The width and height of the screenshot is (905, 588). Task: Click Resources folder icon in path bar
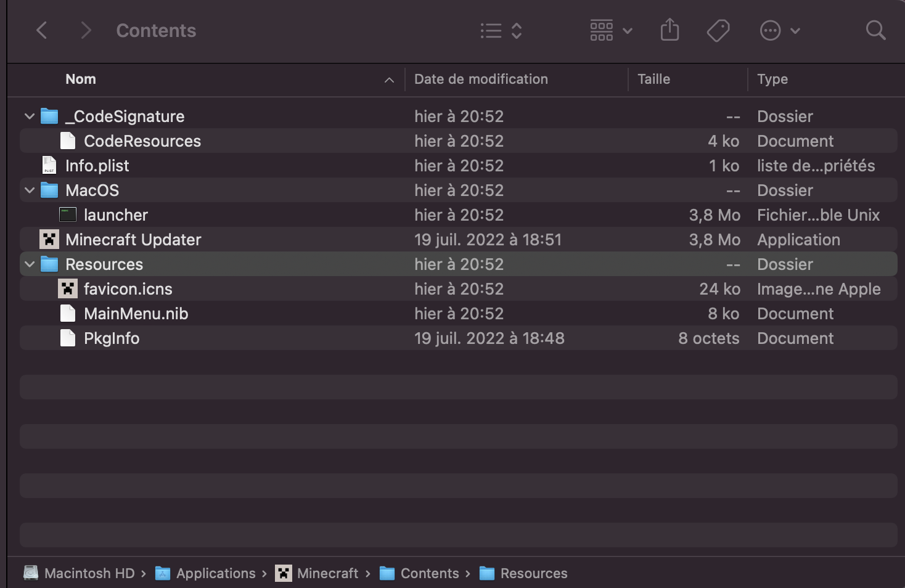(x=487, y=573)
